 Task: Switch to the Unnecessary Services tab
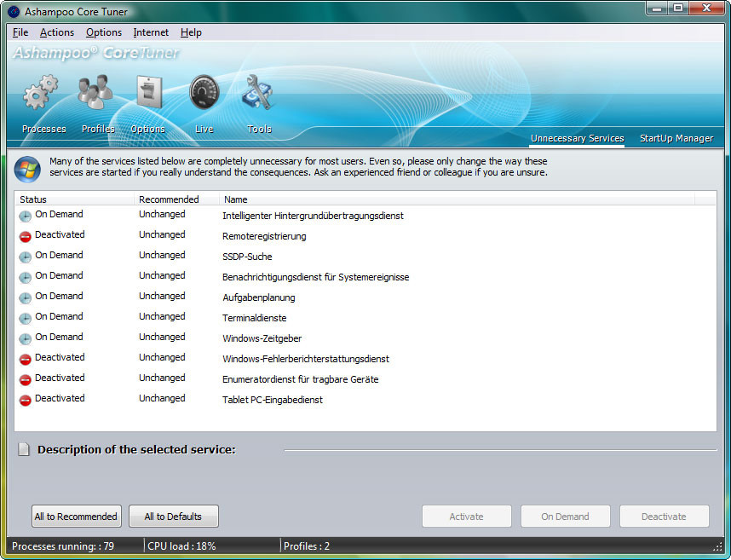[577, 138]
